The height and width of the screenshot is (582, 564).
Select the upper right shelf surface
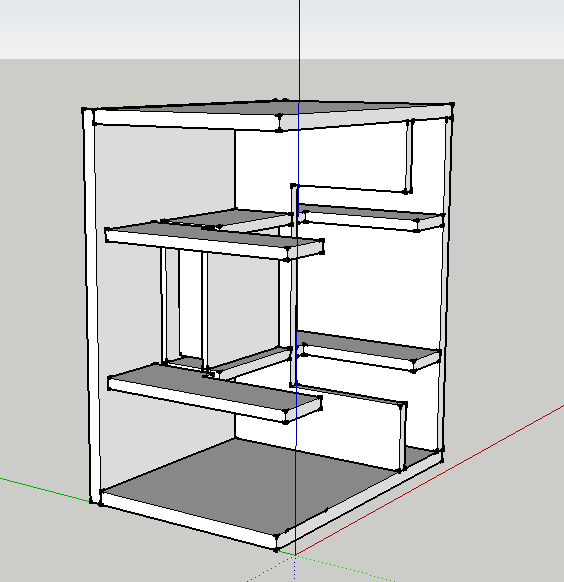(x=371, y=212)
